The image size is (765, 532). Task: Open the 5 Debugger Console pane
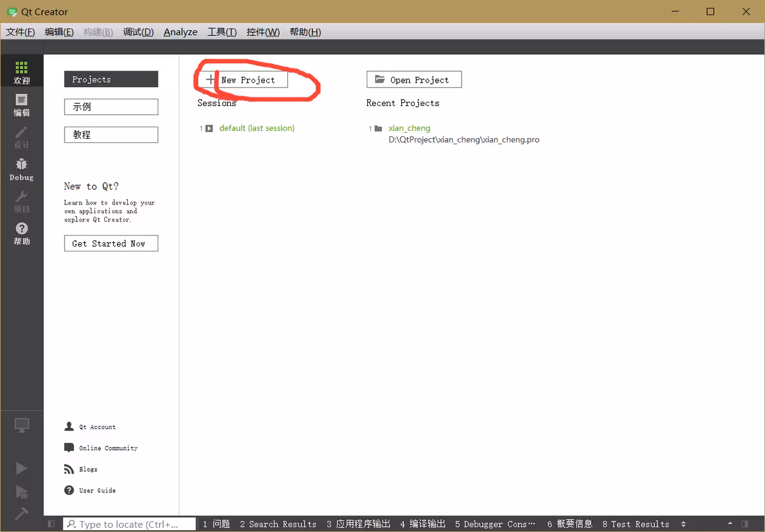(x=495, y=524)
